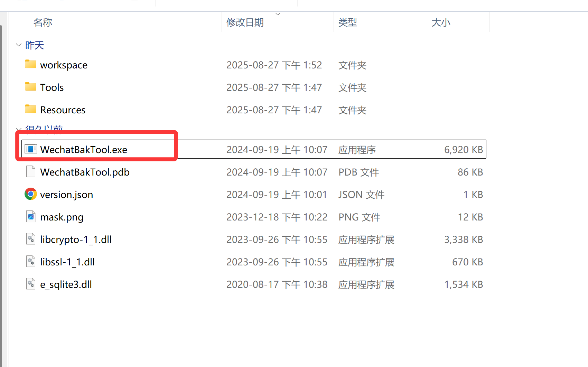Select the WechatBakTool.exe file name
The image size is (588, 367).
click(84, 150)
